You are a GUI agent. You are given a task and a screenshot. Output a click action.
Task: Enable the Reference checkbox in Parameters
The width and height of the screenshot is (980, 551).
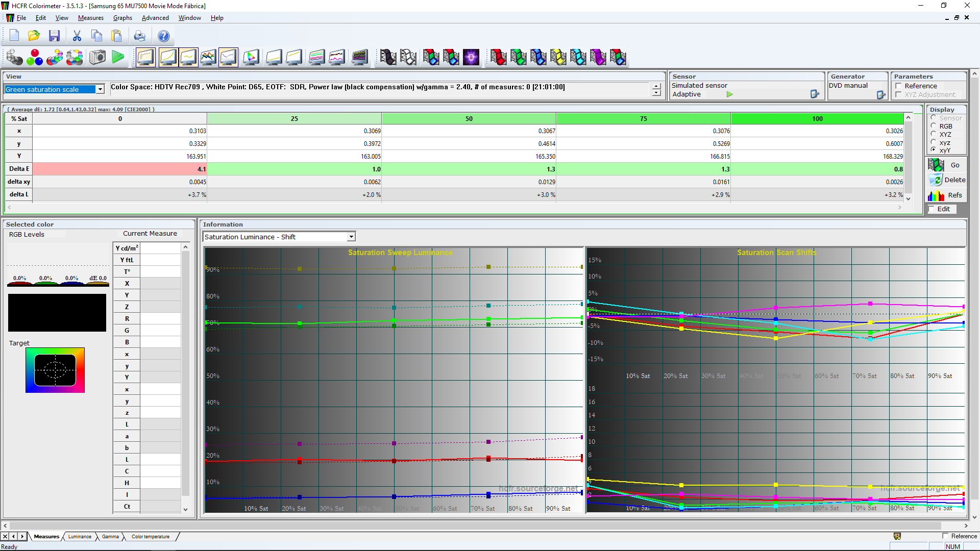pyautogui.click(x=898, y=86)
